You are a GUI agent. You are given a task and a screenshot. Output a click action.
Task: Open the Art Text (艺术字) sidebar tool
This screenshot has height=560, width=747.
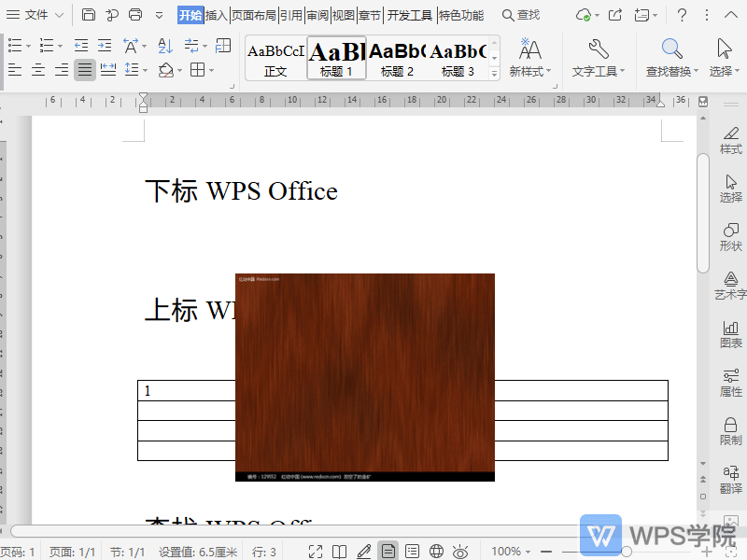click(x=730, y=285)
